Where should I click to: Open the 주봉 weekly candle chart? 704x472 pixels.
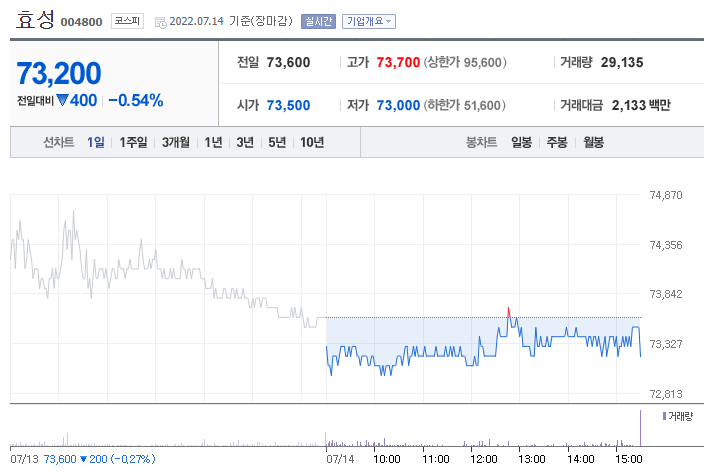[x=557, y=142]
